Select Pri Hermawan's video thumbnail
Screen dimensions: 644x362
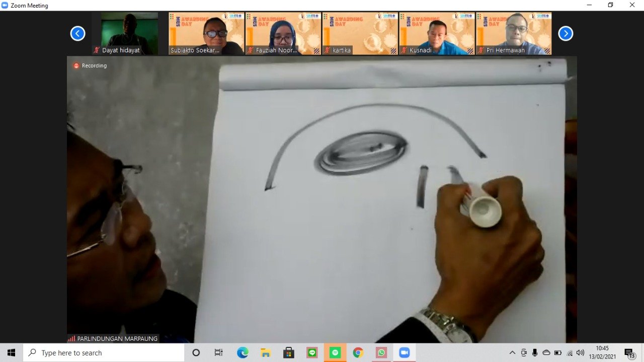coord(514,33)
